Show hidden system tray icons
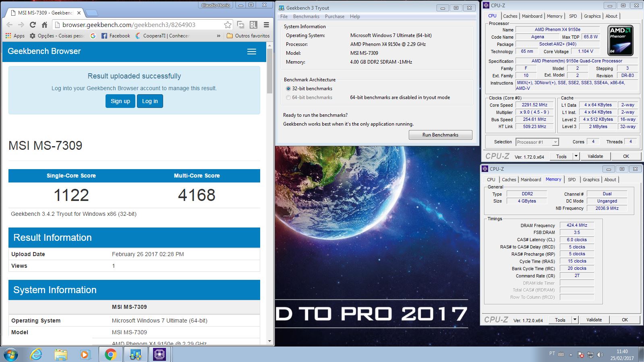The height and width of the screenshot is (362, 644). [571, 355]
